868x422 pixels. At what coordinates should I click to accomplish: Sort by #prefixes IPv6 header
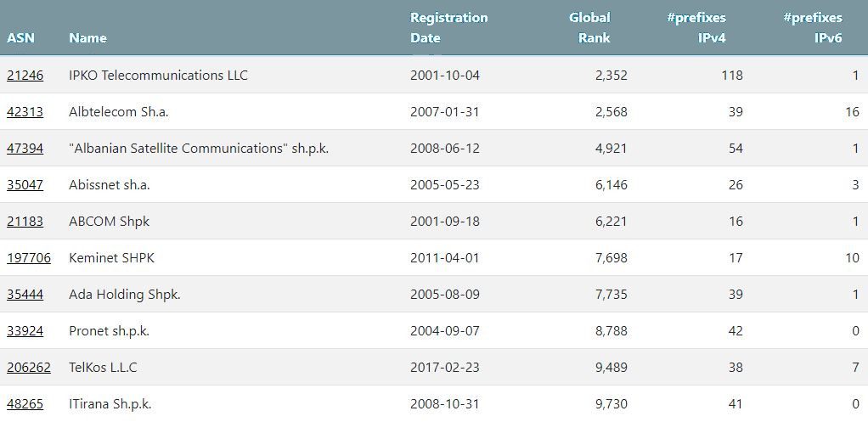pyautogui.click(x=813, y=27)
